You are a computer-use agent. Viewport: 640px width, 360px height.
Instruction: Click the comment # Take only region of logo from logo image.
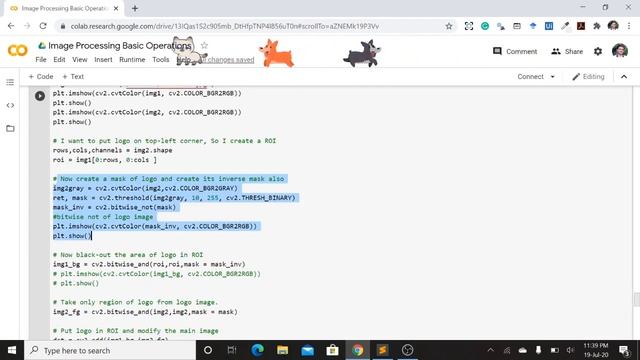pyautogui.click(x=135, y=302)
